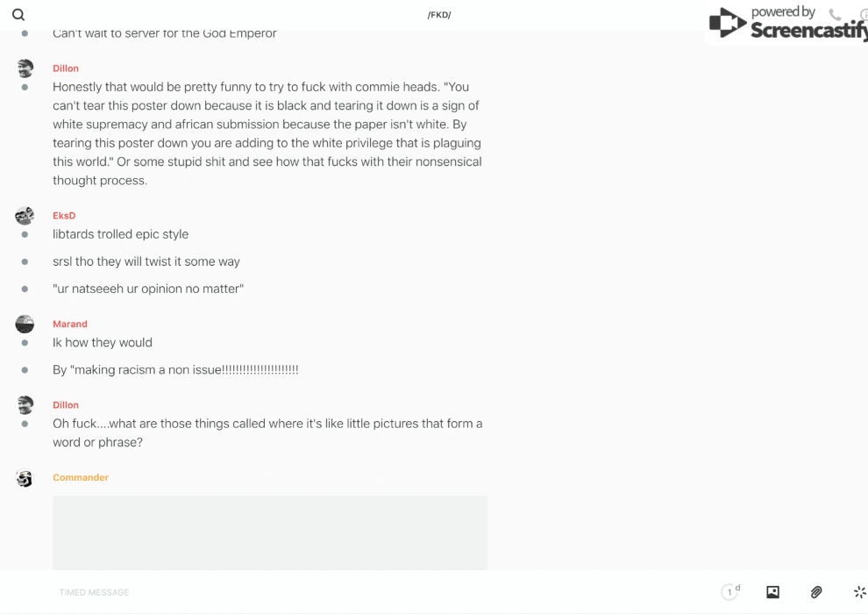Click the search magnifier icon

coord(18,15)
